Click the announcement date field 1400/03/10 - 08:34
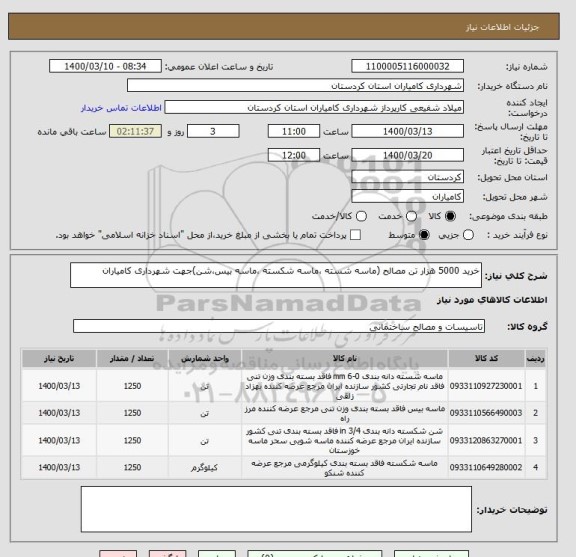 [x=105, y=67]
